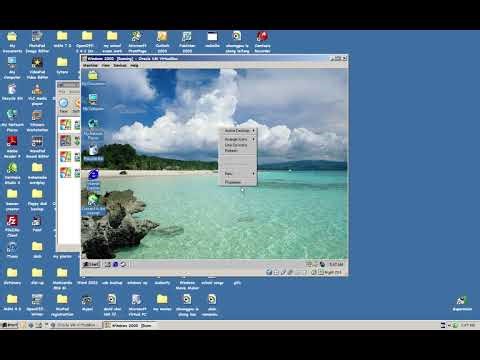The width and height of the screenshot is (480, 360).
Task: Launch VLC media player shortcut
Action: tap(37, 95)
